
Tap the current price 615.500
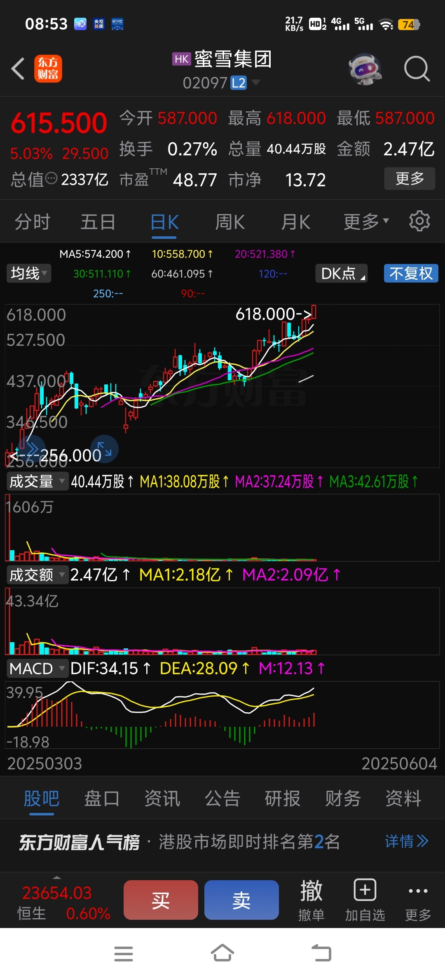pyautogui.click(x=59, y=123)
